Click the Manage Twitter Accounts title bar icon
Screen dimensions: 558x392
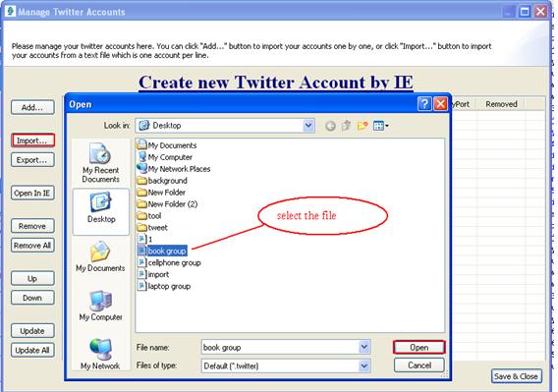click(10, 11)
